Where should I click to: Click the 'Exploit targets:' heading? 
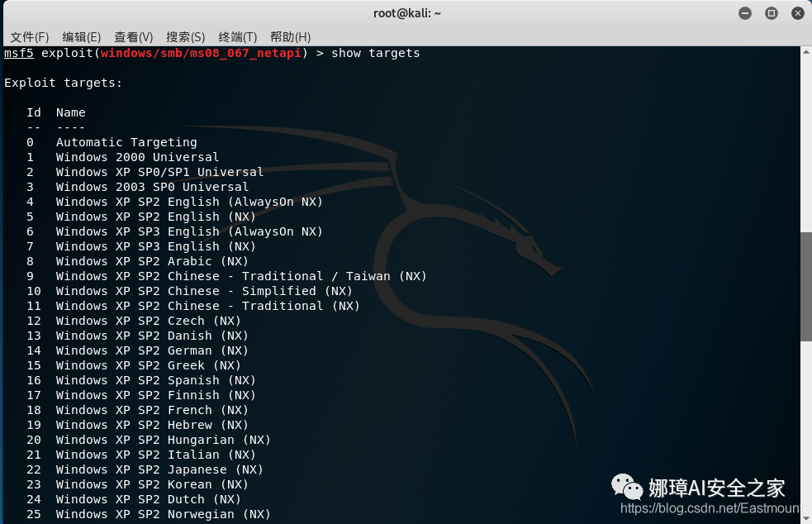click(63, 83)
